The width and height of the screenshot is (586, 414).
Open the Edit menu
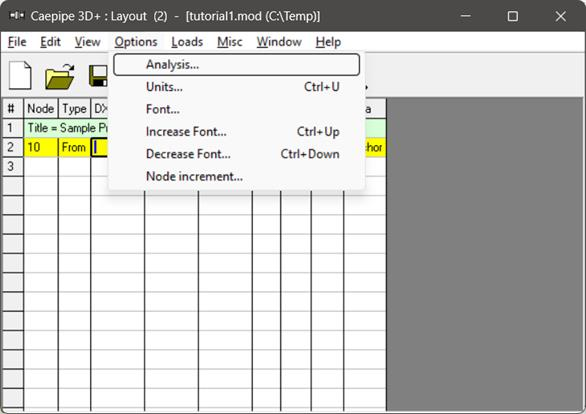50,42
